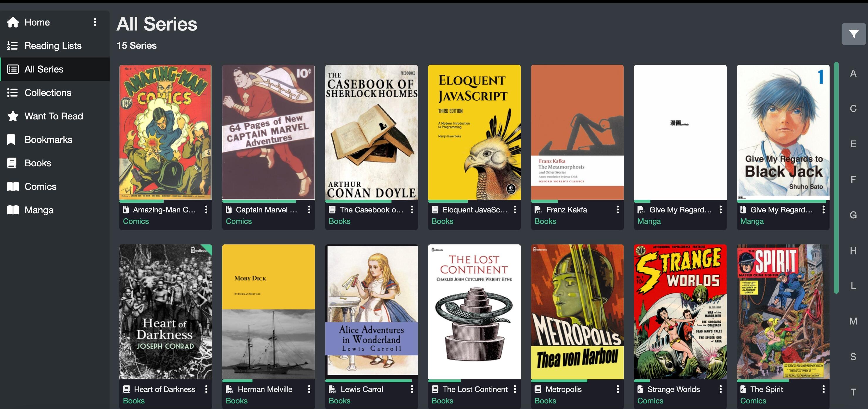Click the Bookmarks icon in sidebar

tap(11, 140)
